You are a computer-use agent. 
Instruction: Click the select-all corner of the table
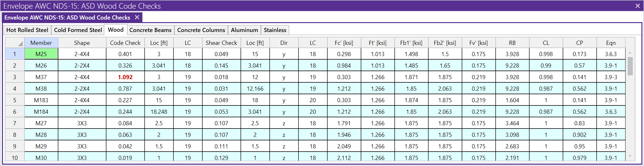pos(15,43)
